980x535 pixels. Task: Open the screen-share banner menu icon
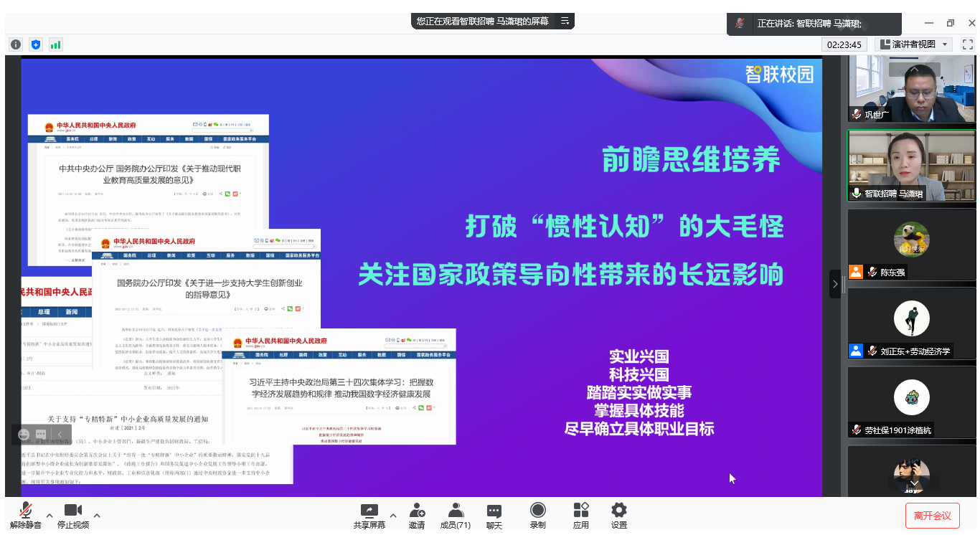point(565,22)
